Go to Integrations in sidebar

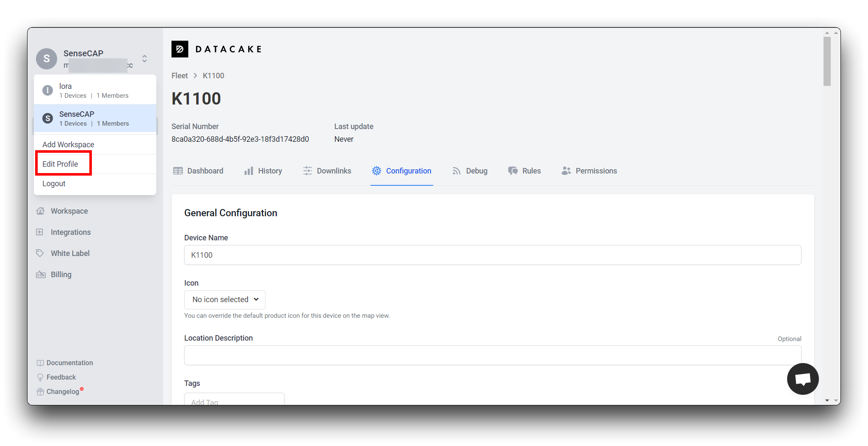(71, 232)
